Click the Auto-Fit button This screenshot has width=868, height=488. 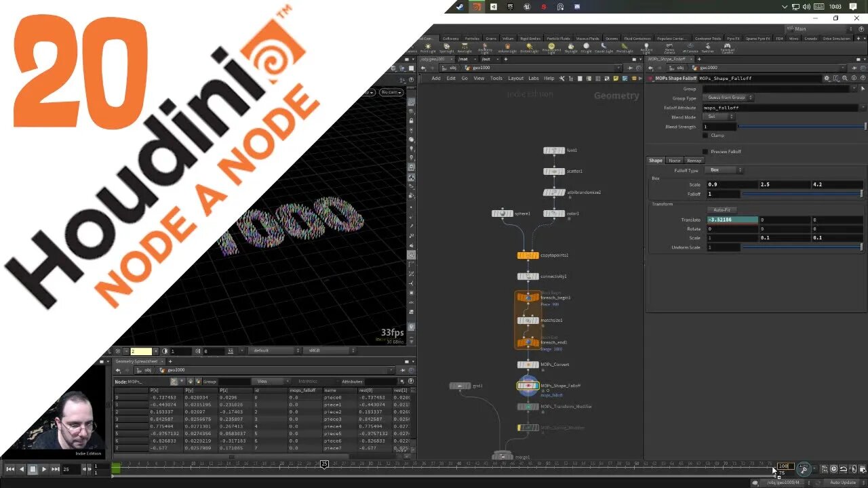click(722, 210)
